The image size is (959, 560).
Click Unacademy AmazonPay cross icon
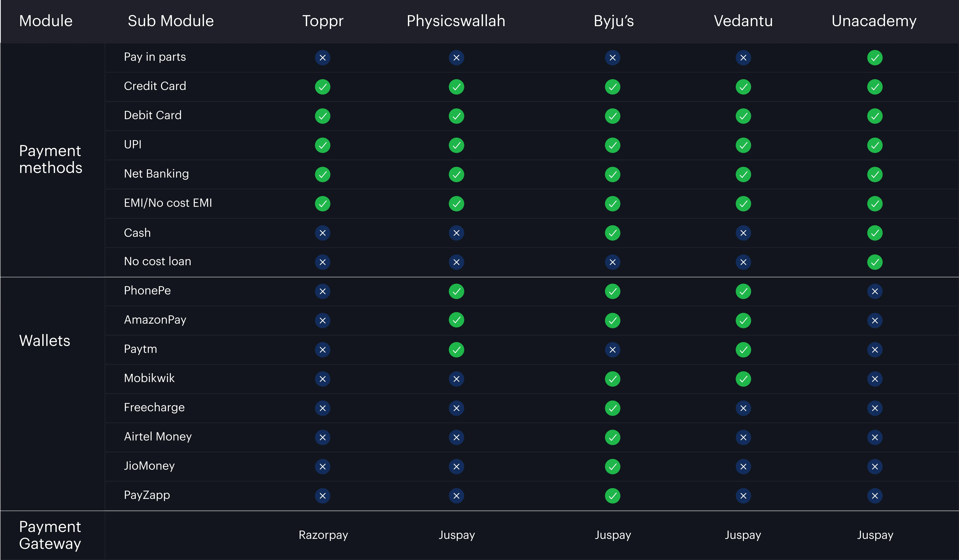(875, 321)
